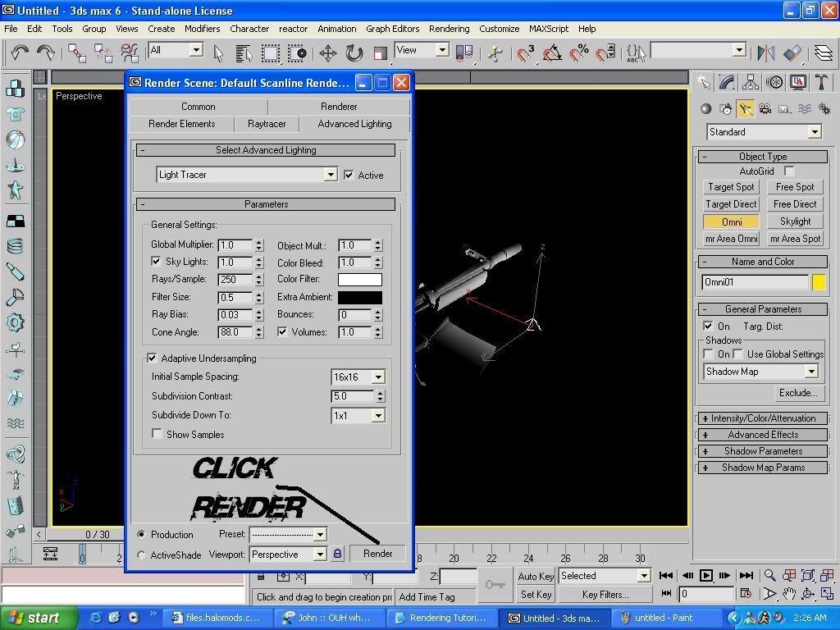Switch to the Raytracer tab

267,124
